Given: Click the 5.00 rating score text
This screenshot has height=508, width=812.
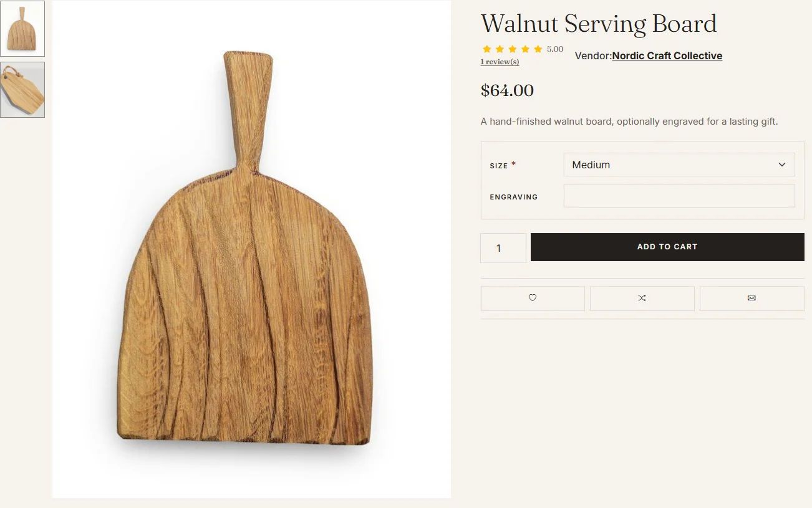Looking at the screenshot, I should tap(555, 49).
